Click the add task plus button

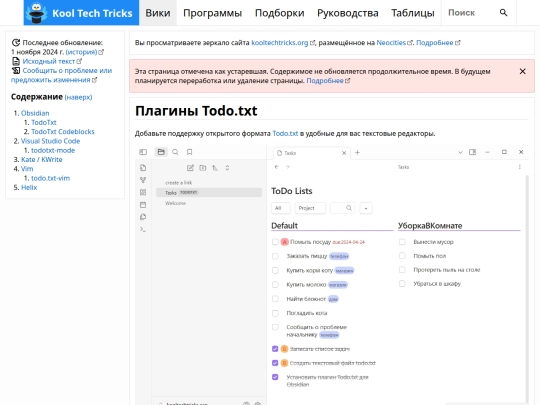click(x=366, y=208)
